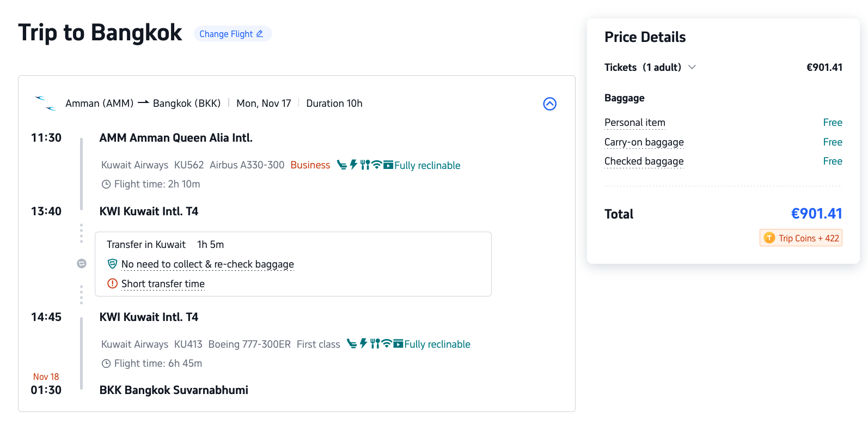This screenshot has width=868, height=424.
Task: Click the seat icon on flight KU413
Action: [352, 344]
